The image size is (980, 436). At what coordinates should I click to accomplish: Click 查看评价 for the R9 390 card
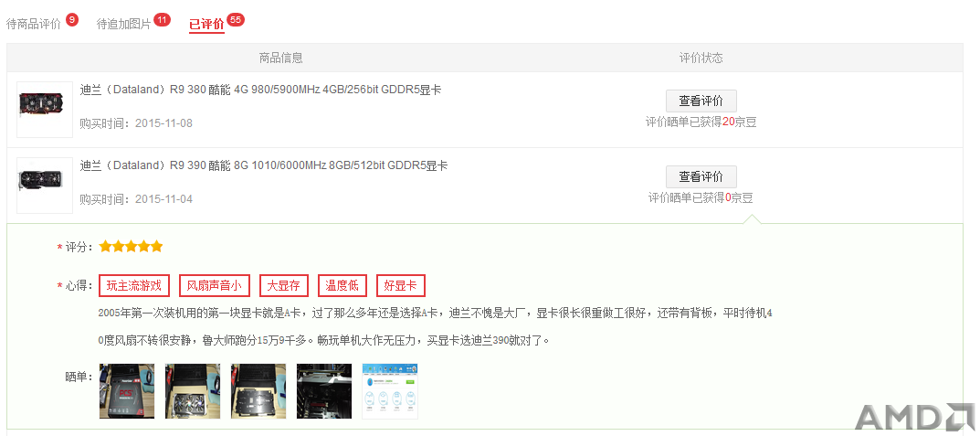pos(701,177)
